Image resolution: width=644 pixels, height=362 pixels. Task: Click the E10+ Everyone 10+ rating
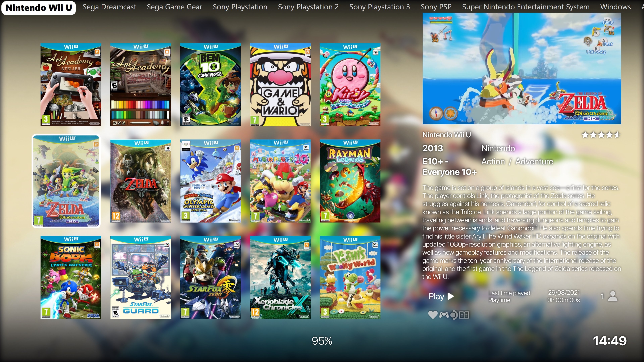[x=449, y=167]
